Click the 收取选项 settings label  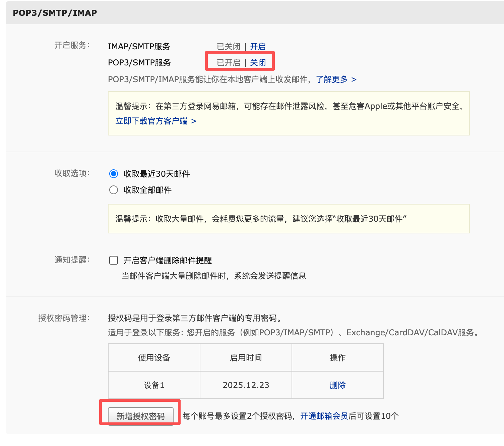71,174
